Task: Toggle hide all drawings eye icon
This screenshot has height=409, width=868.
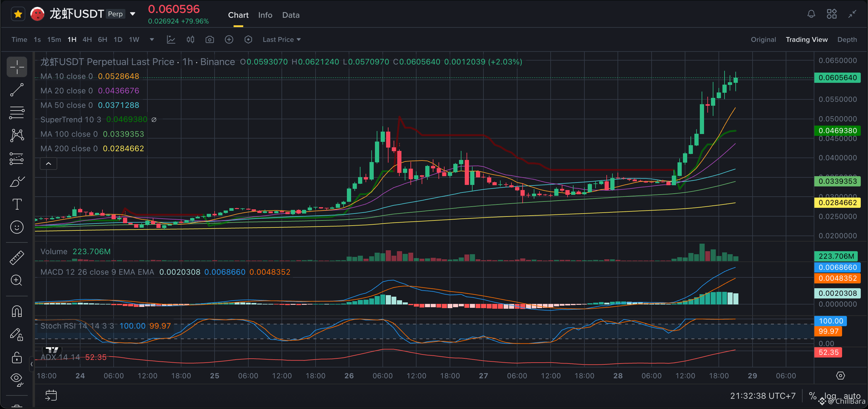Action: [x=17, y=379]
